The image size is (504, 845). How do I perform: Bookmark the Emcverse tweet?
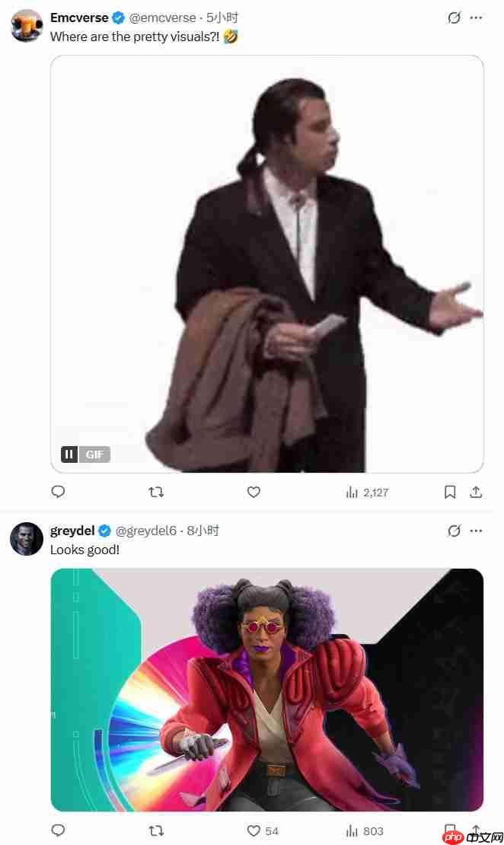point(450,492)
